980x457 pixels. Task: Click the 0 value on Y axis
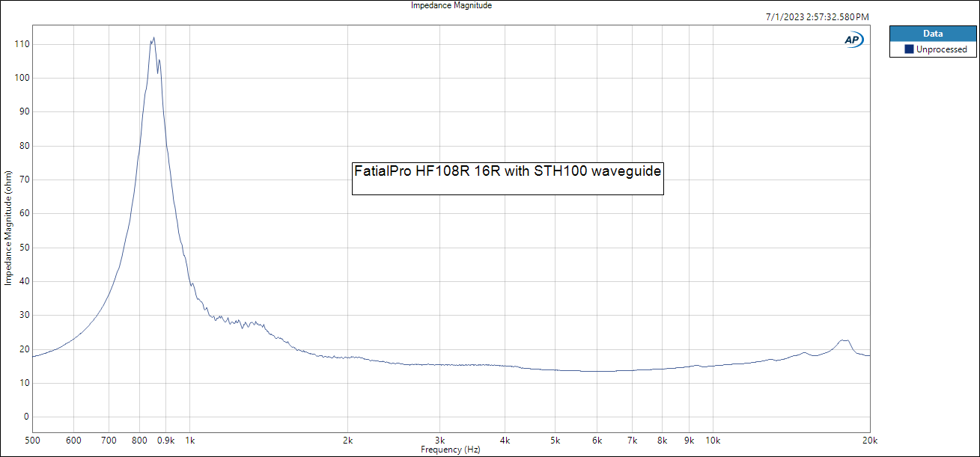click(27, 417)
